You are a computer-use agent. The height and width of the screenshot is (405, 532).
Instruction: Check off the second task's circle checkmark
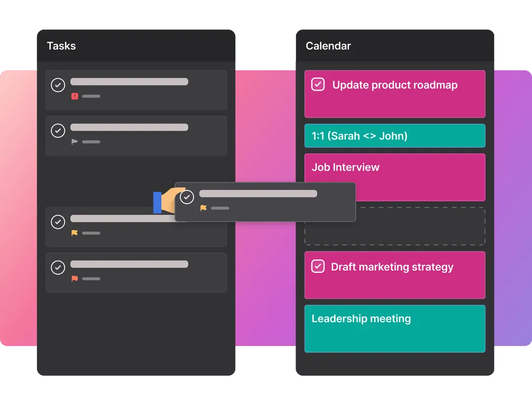tap(58, 131)
